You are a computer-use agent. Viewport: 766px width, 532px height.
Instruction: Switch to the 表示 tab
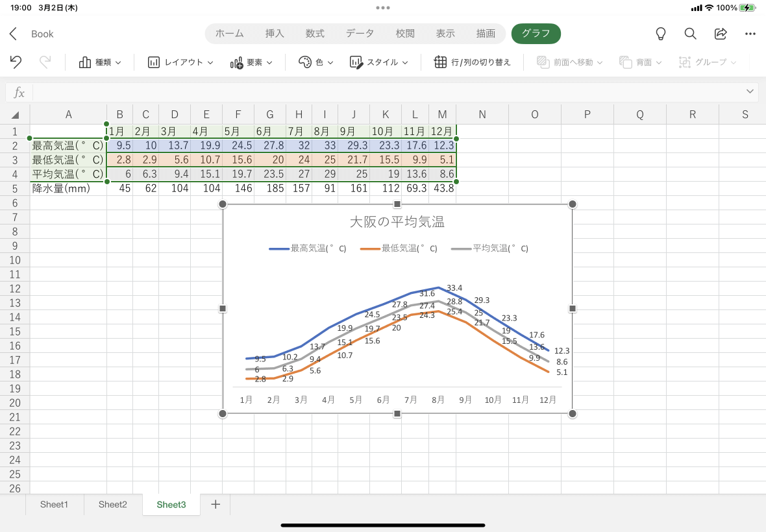click(x=445, y=34)
